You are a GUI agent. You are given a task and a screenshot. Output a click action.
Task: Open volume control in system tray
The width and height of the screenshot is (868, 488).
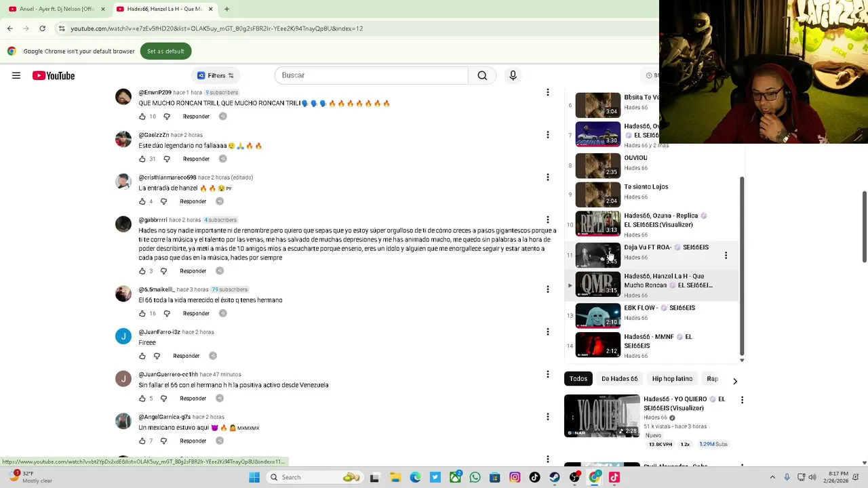point(812,477)
